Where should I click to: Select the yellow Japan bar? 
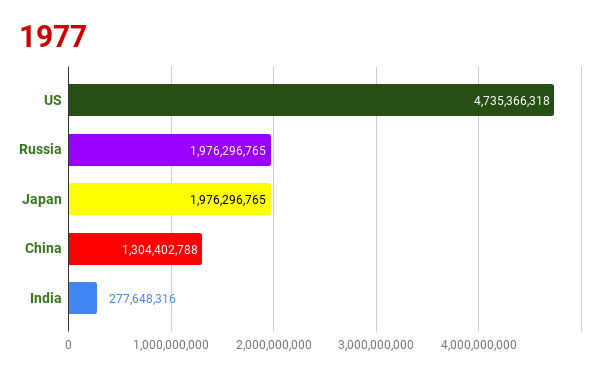tap(170, 199)
